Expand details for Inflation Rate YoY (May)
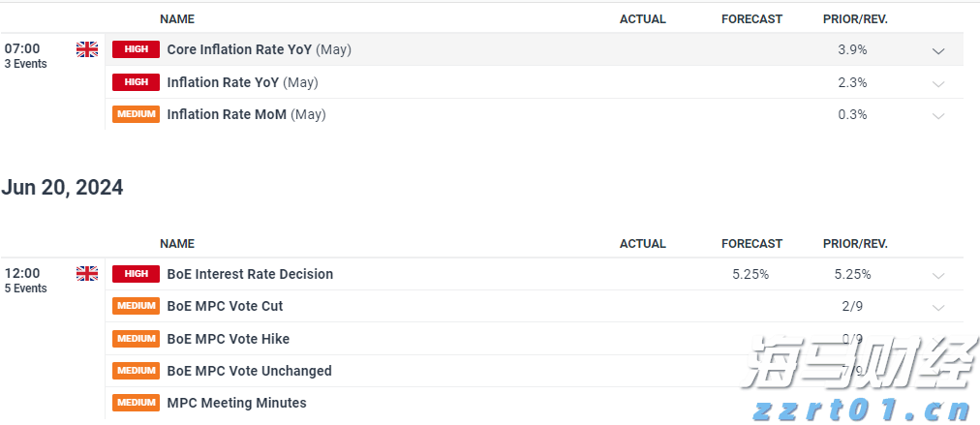This screenshot has height=425, width=980. click(937, 83)
